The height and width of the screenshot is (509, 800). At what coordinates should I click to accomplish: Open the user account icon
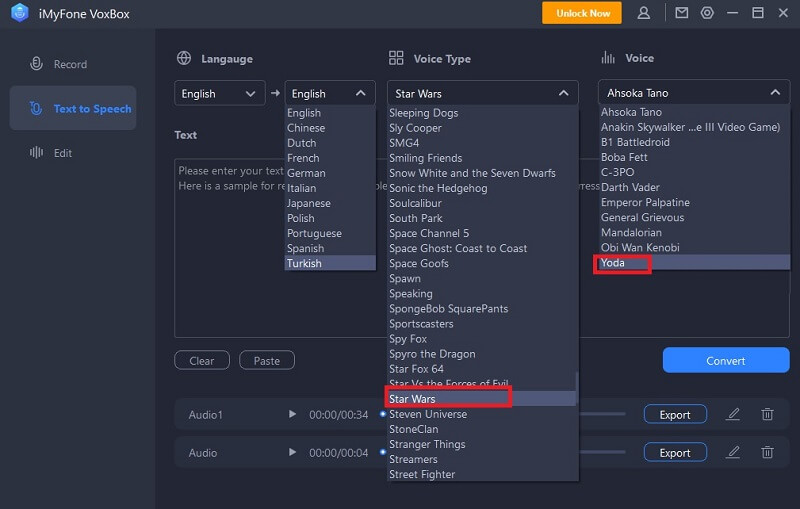coord(643,13)
